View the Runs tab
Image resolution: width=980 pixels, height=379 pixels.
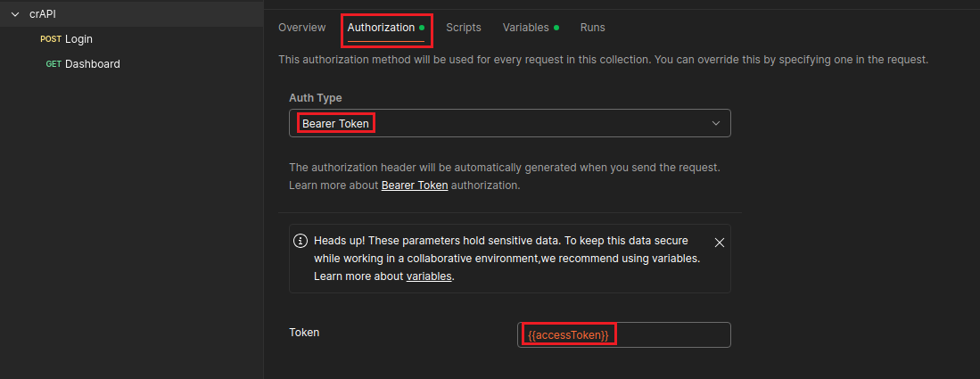(x=592, y=28)
